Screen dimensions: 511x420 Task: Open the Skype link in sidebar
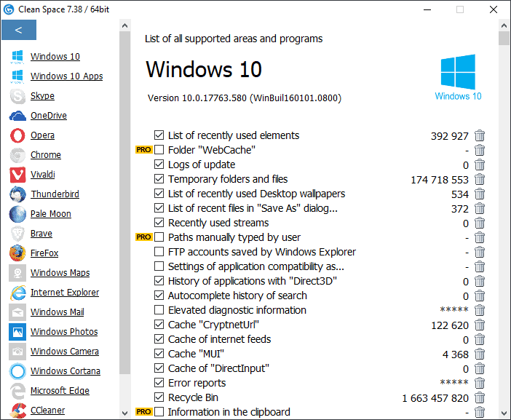coord(42,96)
